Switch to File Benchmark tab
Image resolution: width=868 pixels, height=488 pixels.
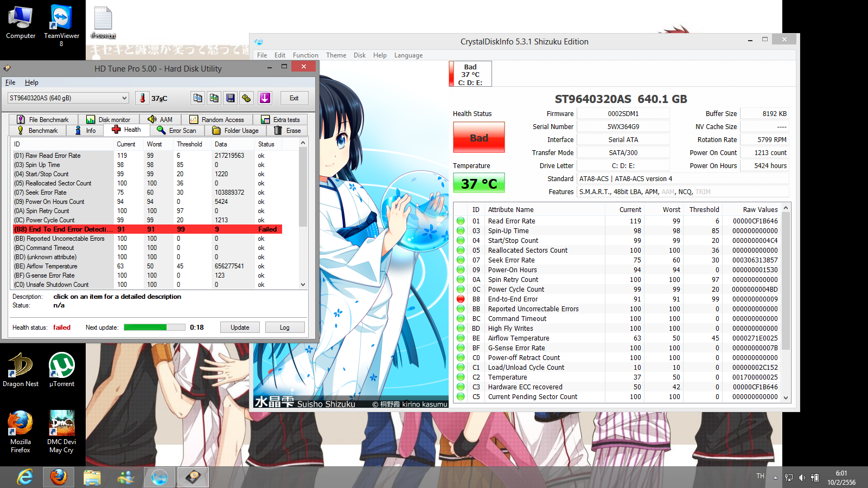pyautogui.click(x=43, y=120)
